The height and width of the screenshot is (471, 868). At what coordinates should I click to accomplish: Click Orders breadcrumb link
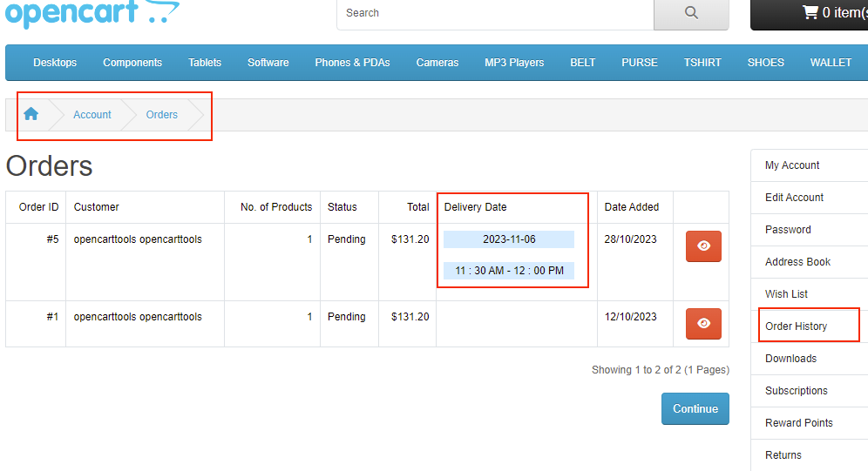[162, 115]
